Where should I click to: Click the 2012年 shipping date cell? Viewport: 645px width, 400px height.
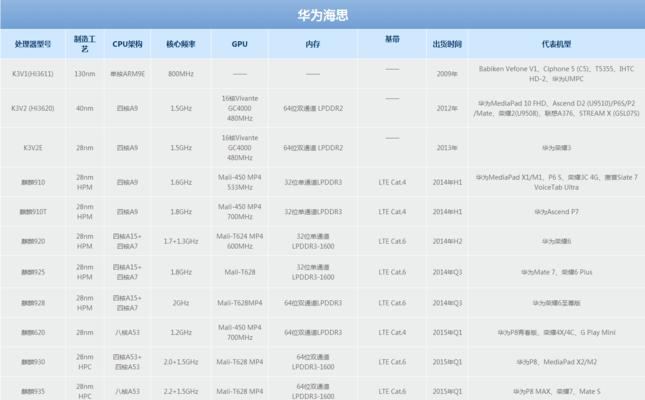447,108
